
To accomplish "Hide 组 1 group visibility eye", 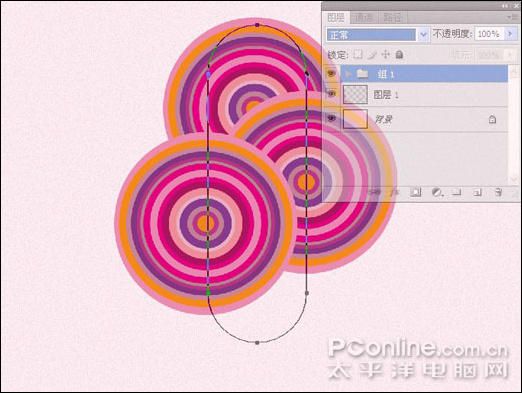I will coord(331,73).
